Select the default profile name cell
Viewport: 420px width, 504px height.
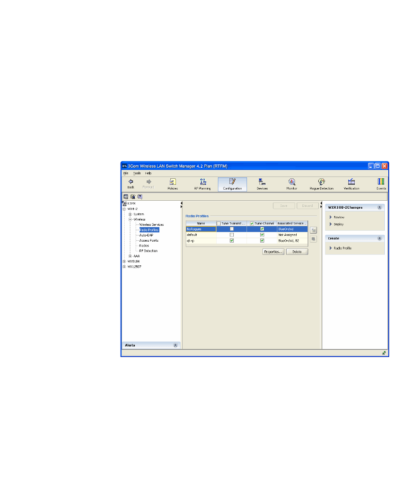click(201, 235)
